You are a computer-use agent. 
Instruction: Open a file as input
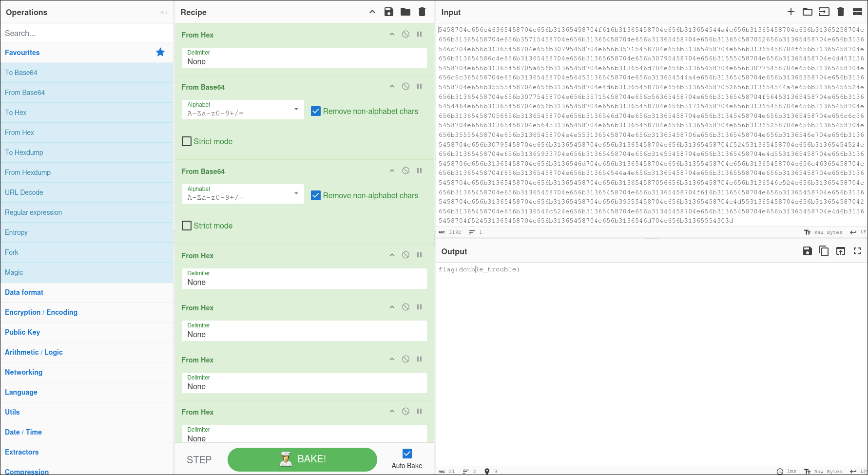[807, 12]
